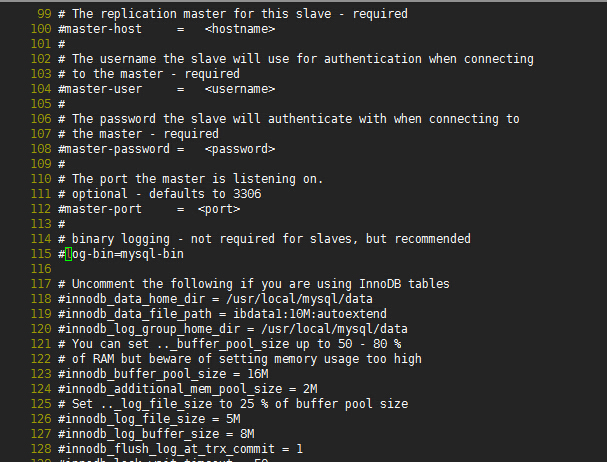
Task: Click the innodb_log_buffer_size line
Action: [156, 434]
